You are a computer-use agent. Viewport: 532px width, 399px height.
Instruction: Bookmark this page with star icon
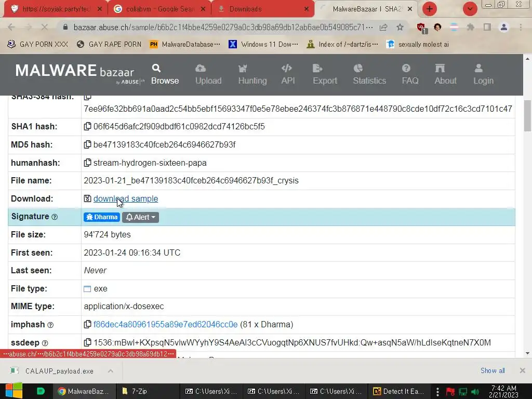pos(400,27)
